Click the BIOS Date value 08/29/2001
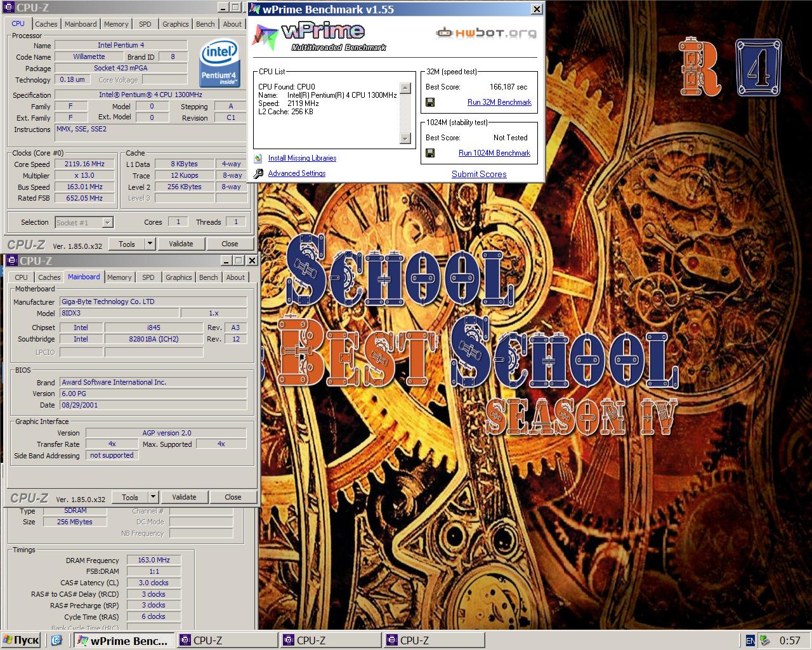The image size is (812, 650). (x=153, y=405)
